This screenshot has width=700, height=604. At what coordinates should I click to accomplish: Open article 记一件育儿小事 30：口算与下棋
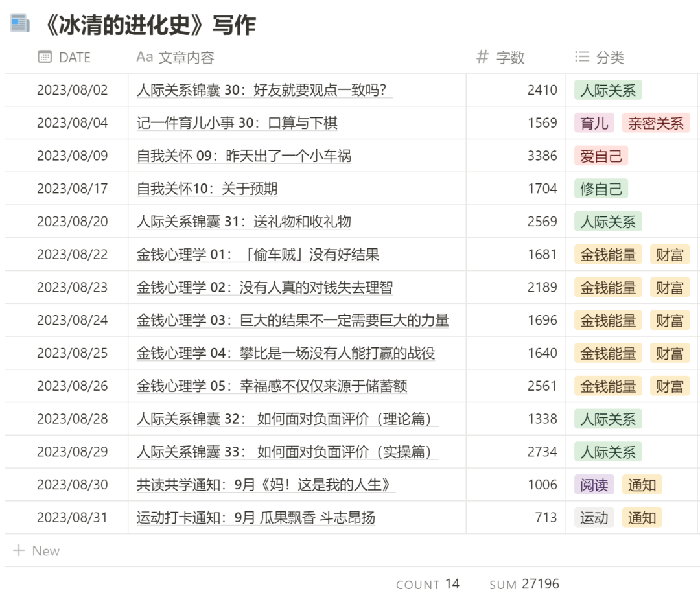237,122
